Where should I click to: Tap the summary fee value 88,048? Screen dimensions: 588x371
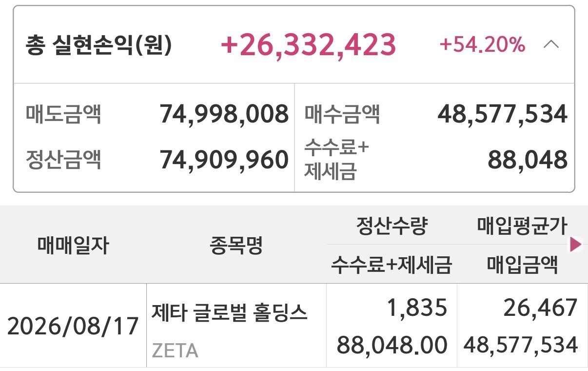point(528,160)
